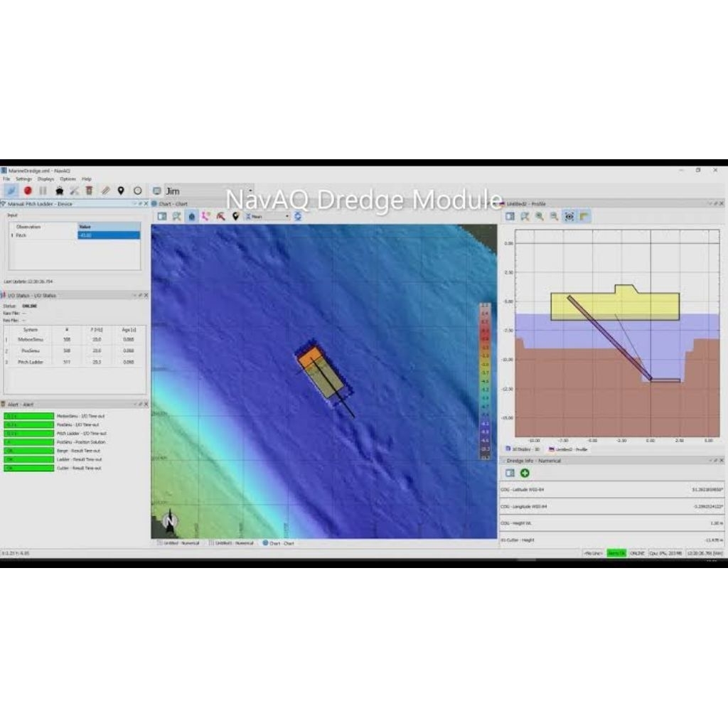Click the circle icon in main toolbar
This screenshot has width=728, height=728.
[x=137, y=191]
